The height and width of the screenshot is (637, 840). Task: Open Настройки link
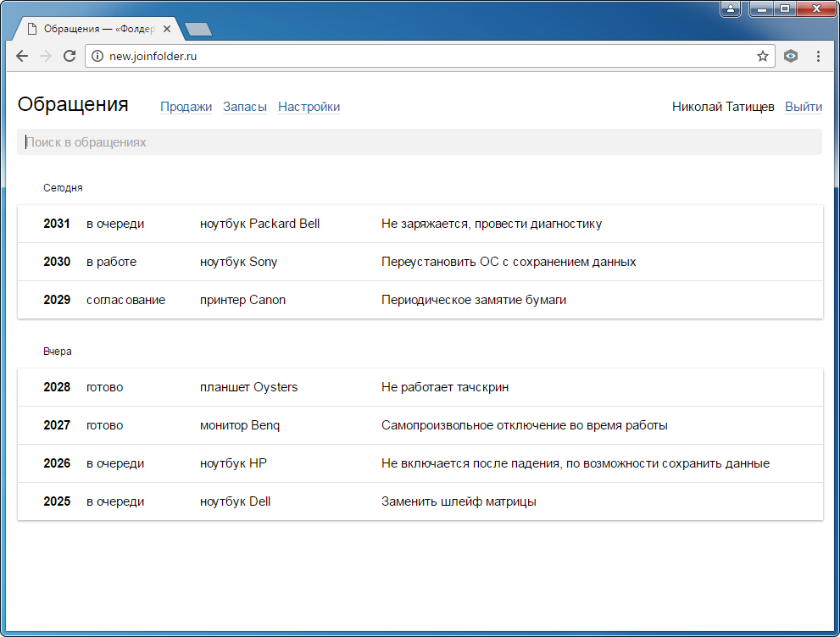[309, 107]
